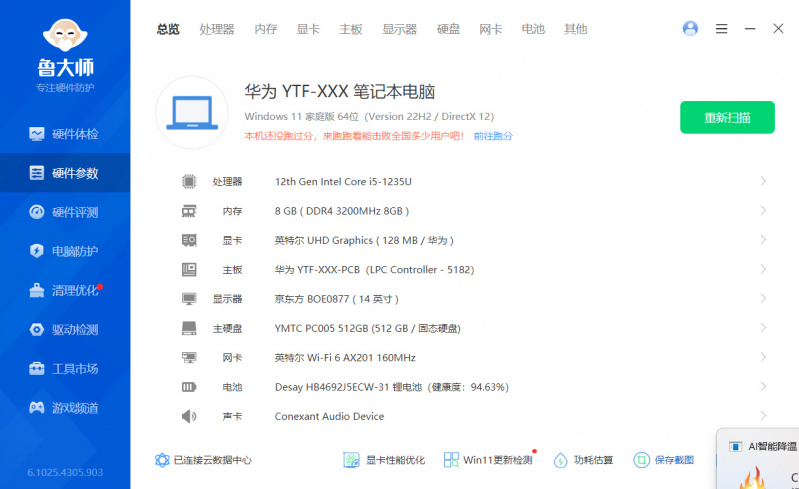
Task: Open the hamburger main menu
Action: (722, 29)
